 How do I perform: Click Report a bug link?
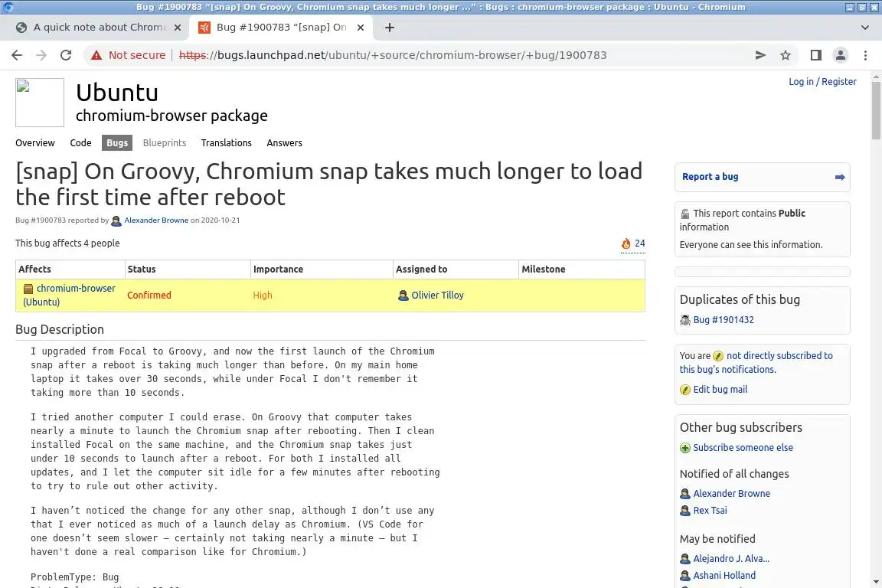pos(710,177)
